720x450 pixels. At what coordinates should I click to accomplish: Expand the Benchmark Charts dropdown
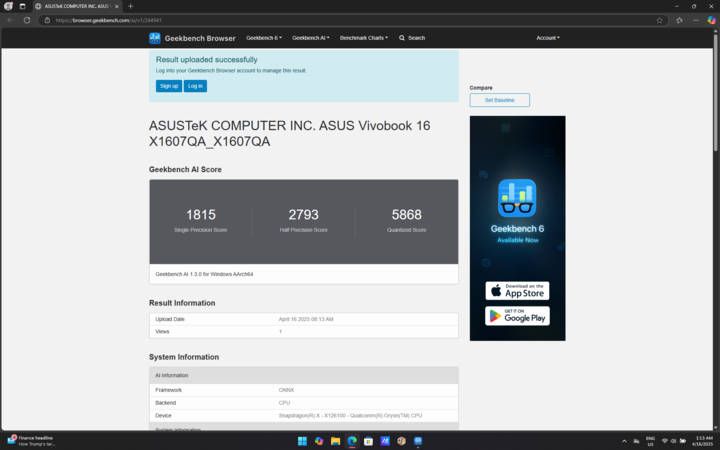[x=364, y=38]
